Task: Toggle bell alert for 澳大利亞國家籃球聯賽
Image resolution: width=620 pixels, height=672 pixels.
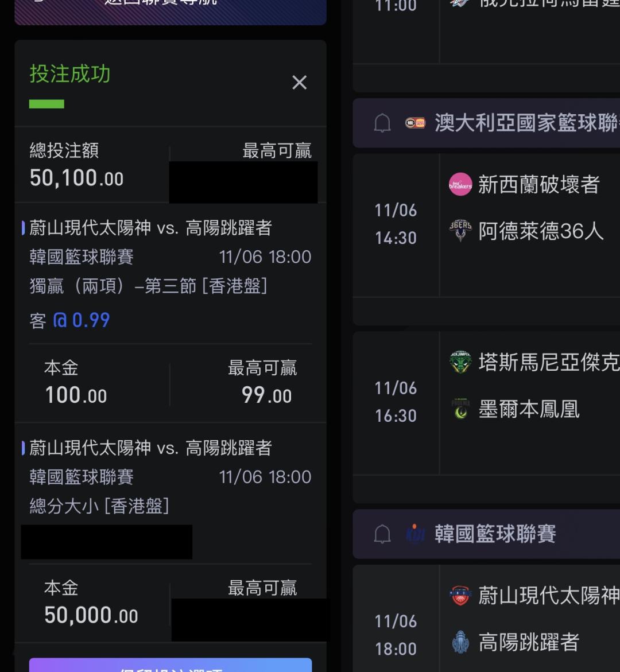Action: pyautogui.click(x=382, y=123)
